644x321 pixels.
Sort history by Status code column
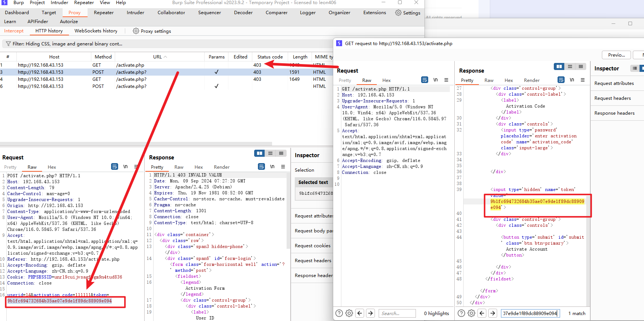coord(270,57)
